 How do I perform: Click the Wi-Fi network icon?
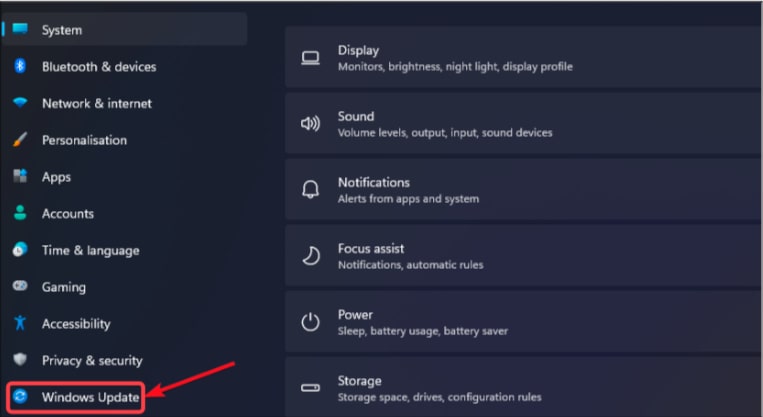pyautogui.click(x=20, y=103)
